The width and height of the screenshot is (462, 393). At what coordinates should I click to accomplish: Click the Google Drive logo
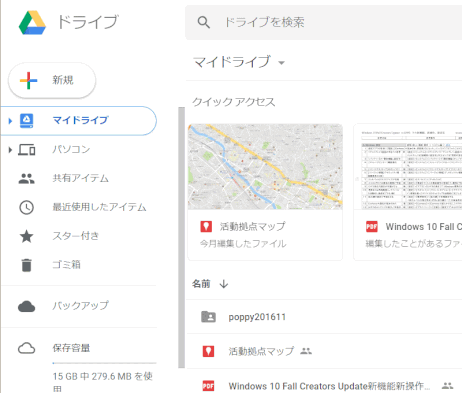tap(32, 22)
